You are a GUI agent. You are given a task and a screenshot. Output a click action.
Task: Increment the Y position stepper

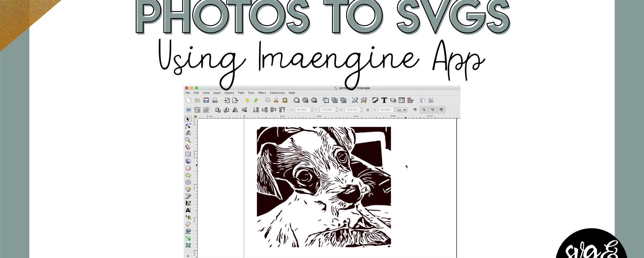click(336, 108)
